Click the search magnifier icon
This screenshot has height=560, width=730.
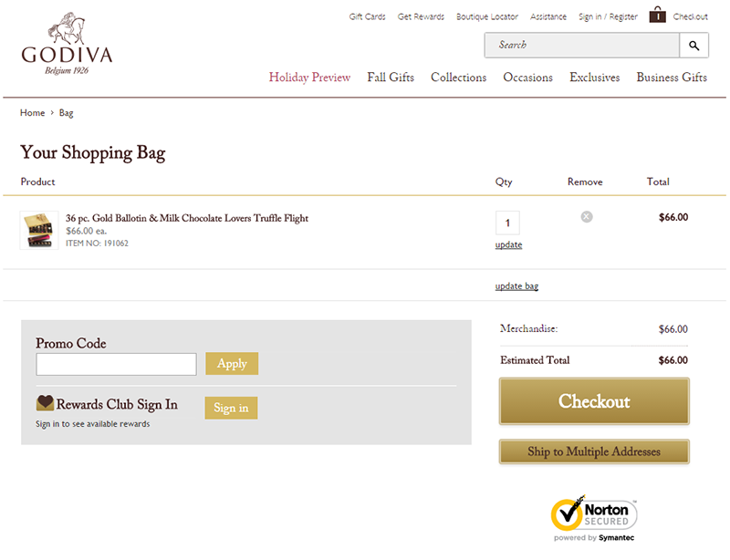[693, 46]
